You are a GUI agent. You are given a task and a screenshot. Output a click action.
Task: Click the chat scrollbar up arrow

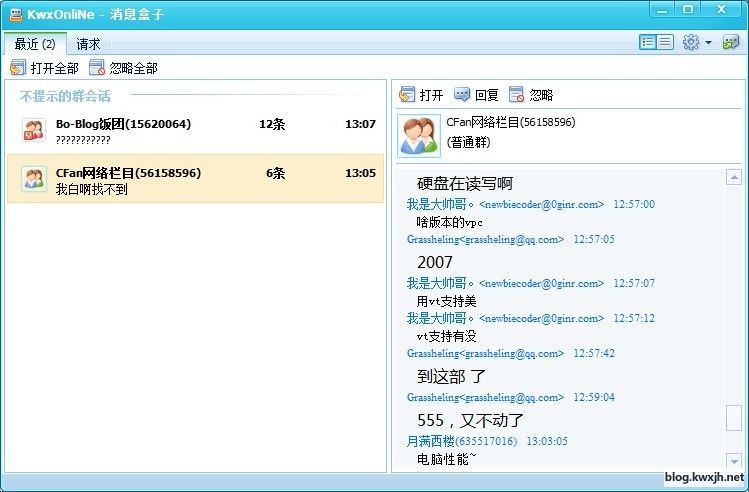click(x=734, y=177)
